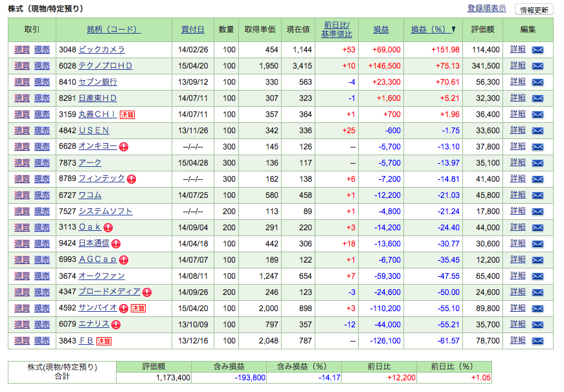Click the mail icon in ビックカメラ row
This screenshot has width=564, height=392.
coord(537,50)
